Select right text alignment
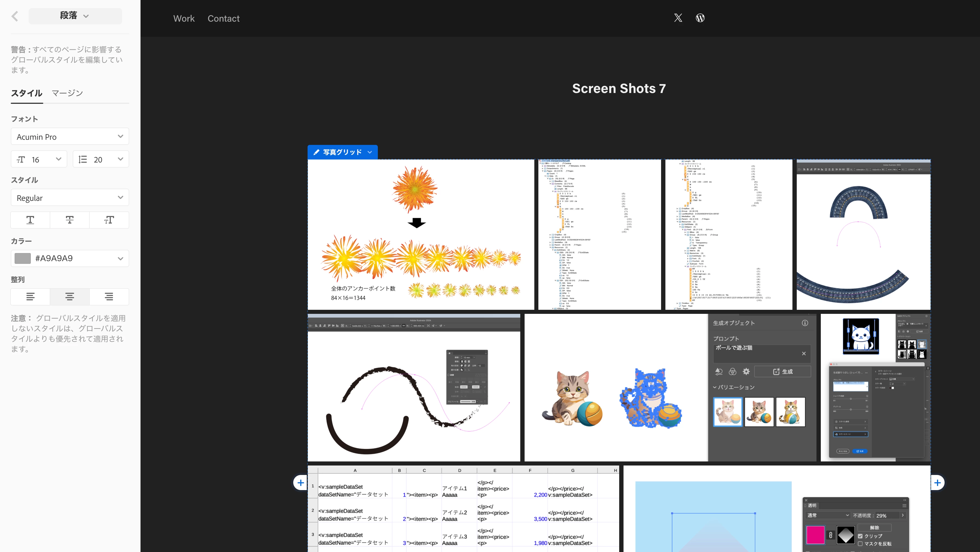This screenshot has width=980, height=552. (x=109, y=297)
